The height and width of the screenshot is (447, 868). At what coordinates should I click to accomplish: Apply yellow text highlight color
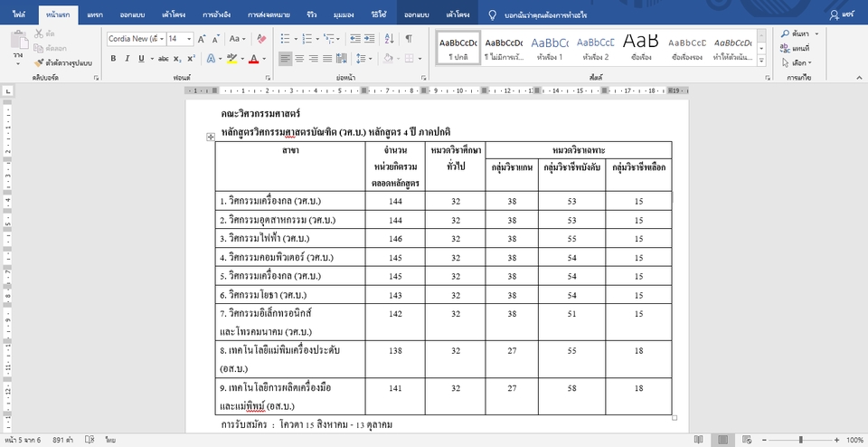232,58
